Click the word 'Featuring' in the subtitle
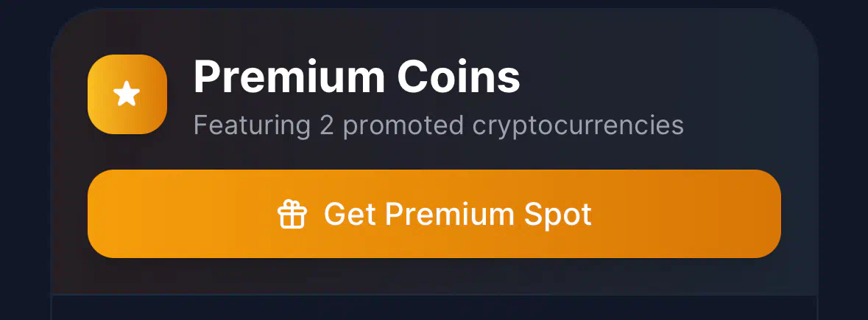Viewport: 868px width, 320px height. (x=252, y=126)
